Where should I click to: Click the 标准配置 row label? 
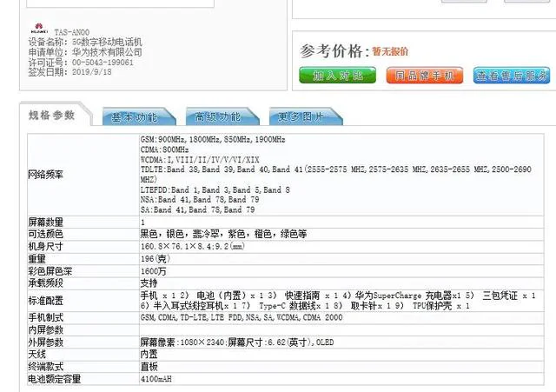tap(45, 301)
